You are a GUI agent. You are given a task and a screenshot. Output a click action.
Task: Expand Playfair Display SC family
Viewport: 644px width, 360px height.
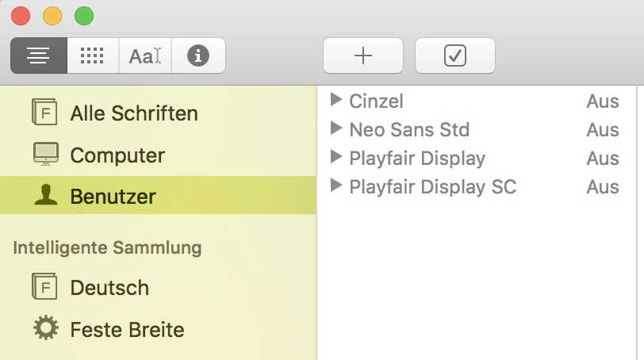pos(336,186)
